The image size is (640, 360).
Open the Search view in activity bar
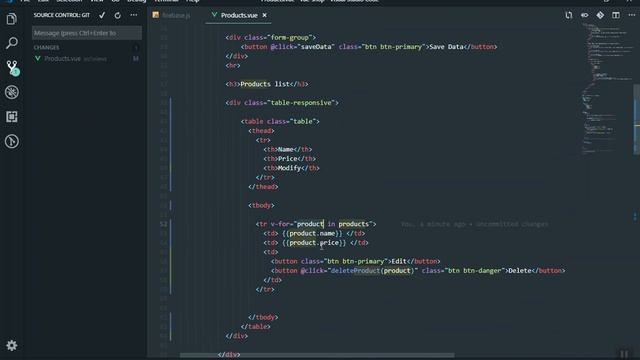[12, 43]
